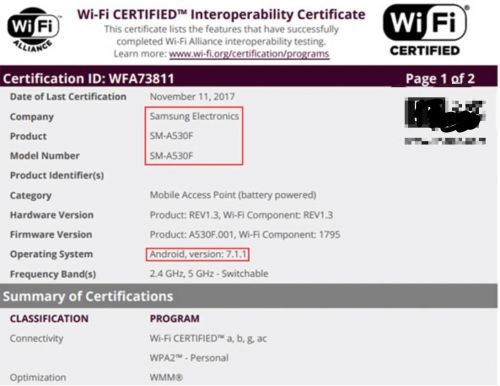This screenshot has height=386, width=500.
Task: Click the Optimization classification row
Action: pyautogui.click(x=38, y=378)
